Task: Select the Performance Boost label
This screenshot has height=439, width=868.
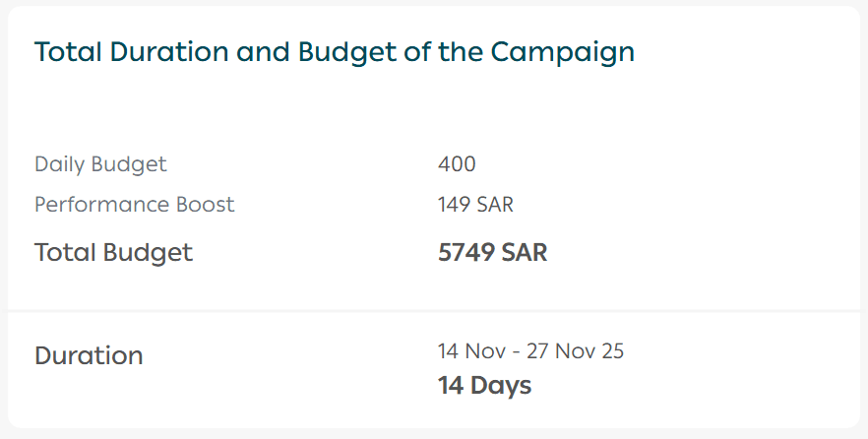Action: [135, 205]
